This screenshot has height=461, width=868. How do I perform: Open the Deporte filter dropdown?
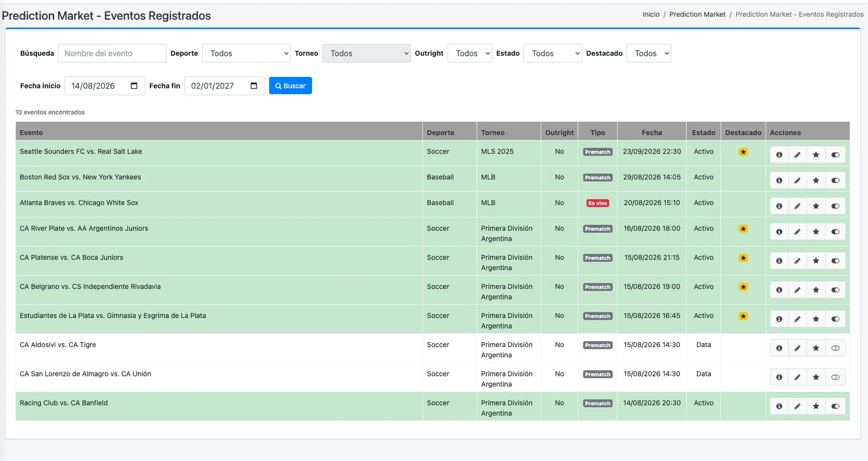[x=247, y=53]
